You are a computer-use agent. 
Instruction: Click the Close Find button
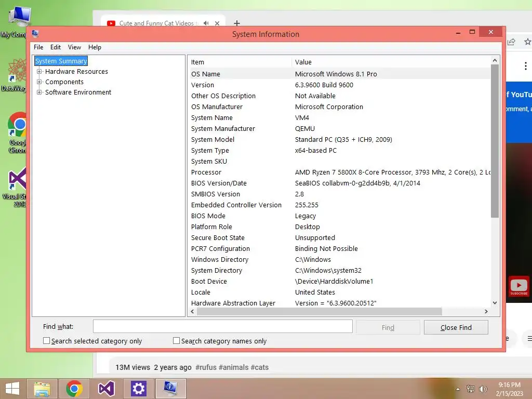coord(456,327)
